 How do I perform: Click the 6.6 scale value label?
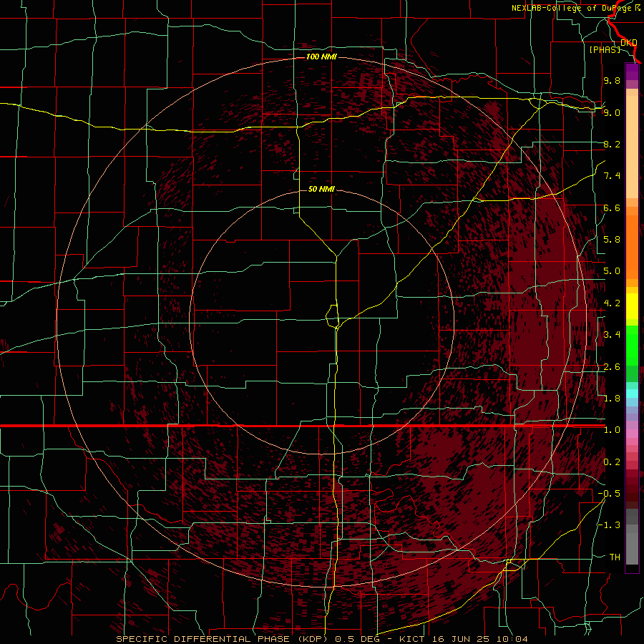click(612, 208)
